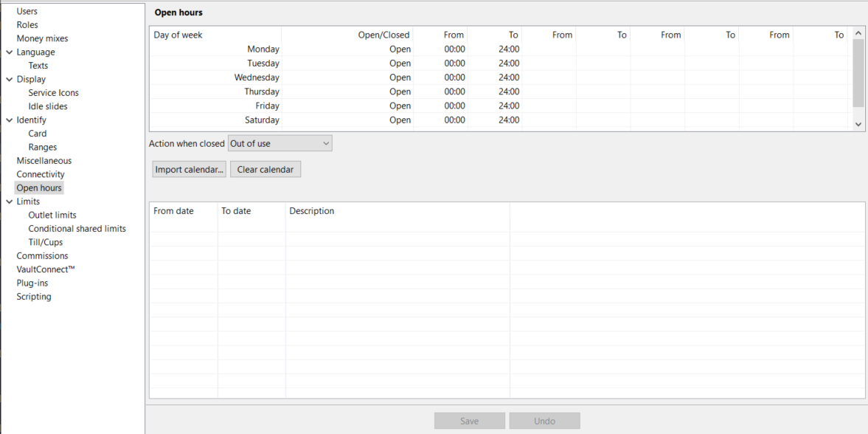The height and width of the screenshot is (434, 868).
Task: Open the Idle slides settings
Action: pos(46,106)
